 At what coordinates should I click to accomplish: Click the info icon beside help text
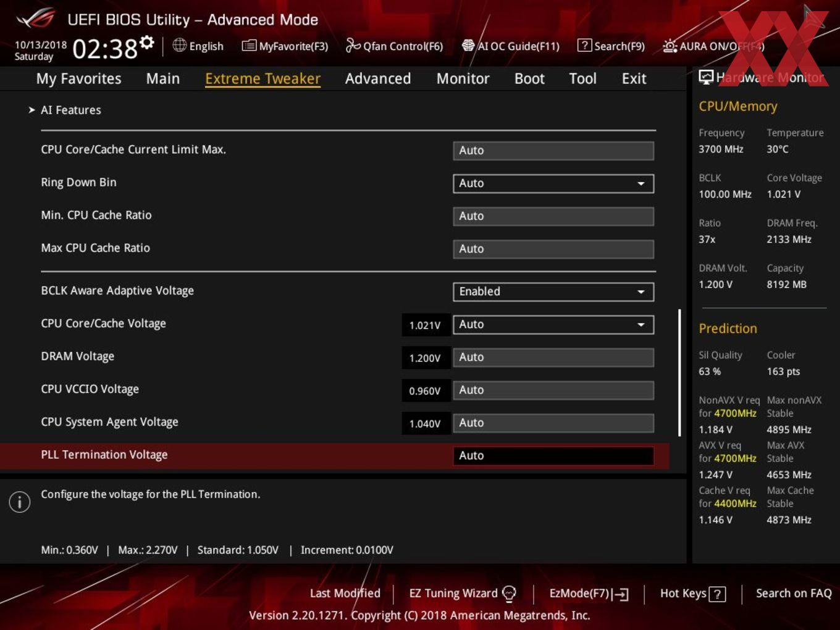coord(20,502)
